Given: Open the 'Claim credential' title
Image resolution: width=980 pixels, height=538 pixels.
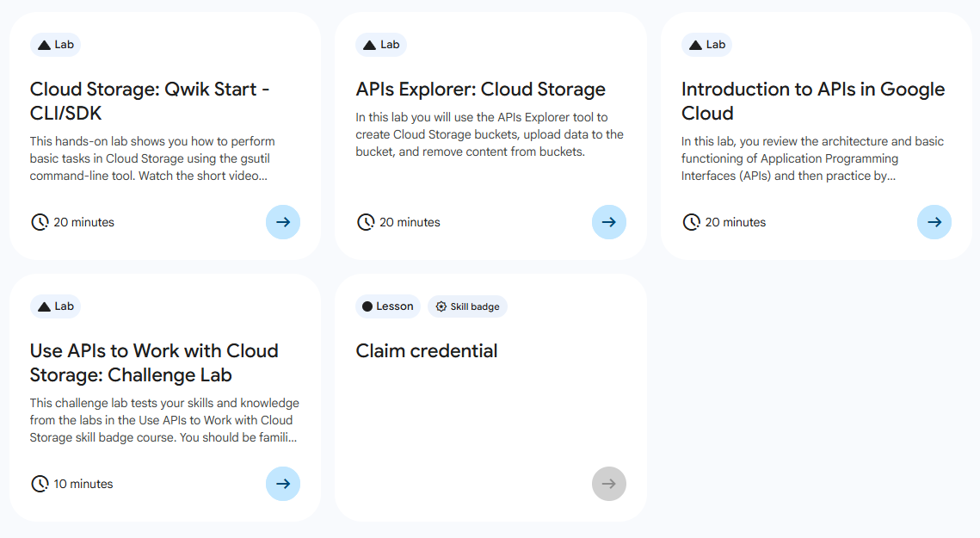Looking at the screenshot, I should click(x=427, y=351).
